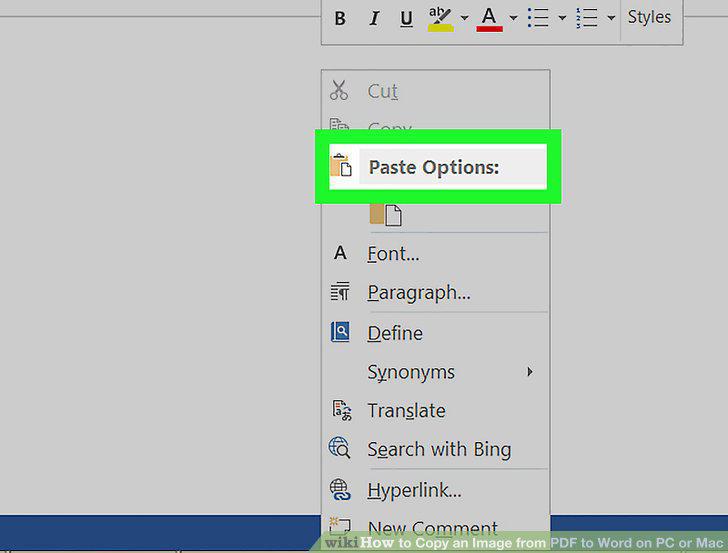
Task: Click the letter A Font icon
Action: tap(340, 253)
